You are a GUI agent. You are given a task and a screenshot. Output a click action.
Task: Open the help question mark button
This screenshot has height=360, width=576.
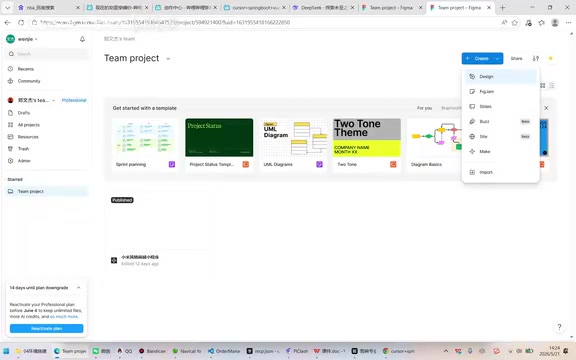pyautogui.click(x=559, y=327)
